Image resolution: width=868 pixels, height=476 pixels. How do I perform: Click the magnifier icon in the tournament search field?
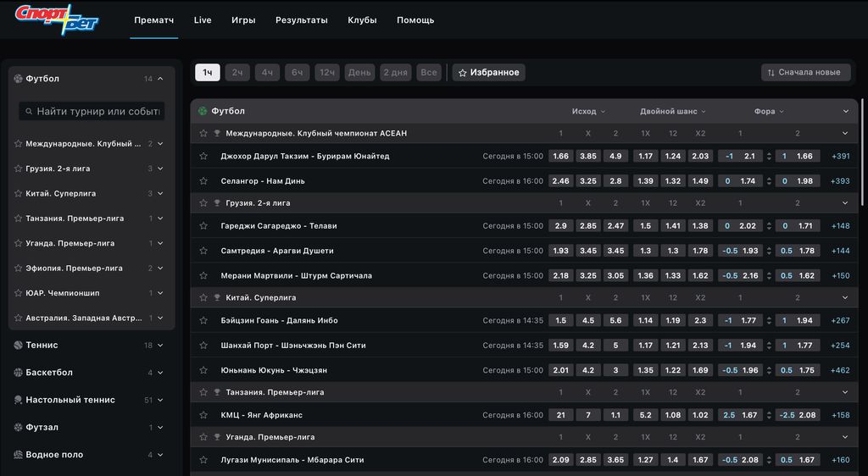(29, 111)
